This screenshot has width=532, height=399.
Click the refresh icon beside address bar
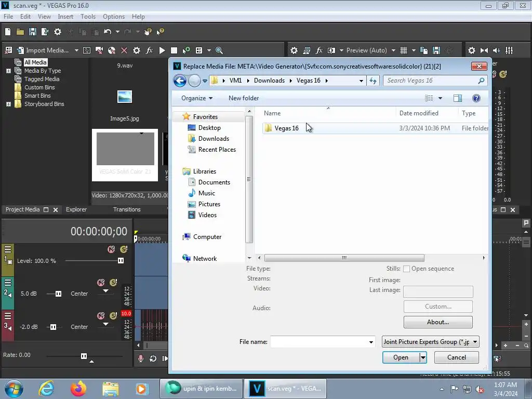[x=373, y=81]
